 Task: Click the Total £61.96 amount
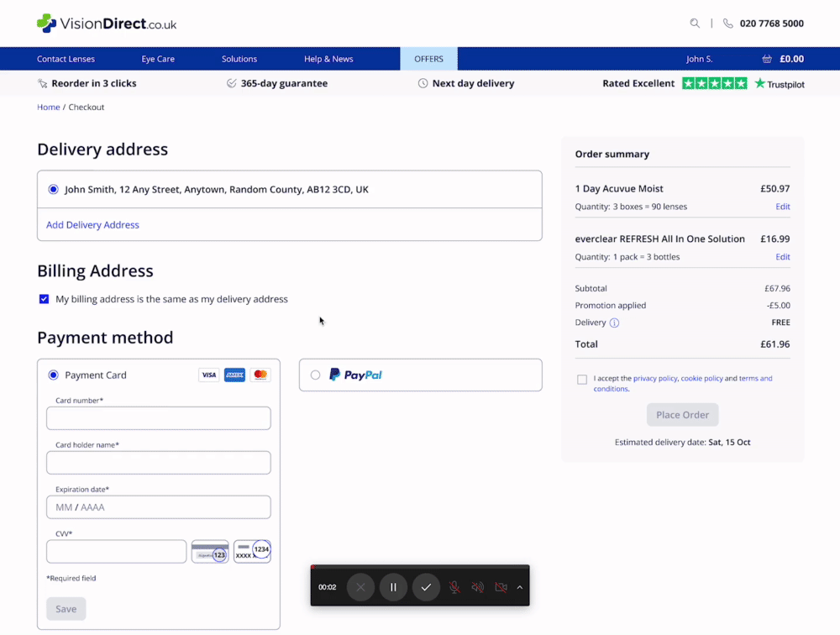click(774, 344)
